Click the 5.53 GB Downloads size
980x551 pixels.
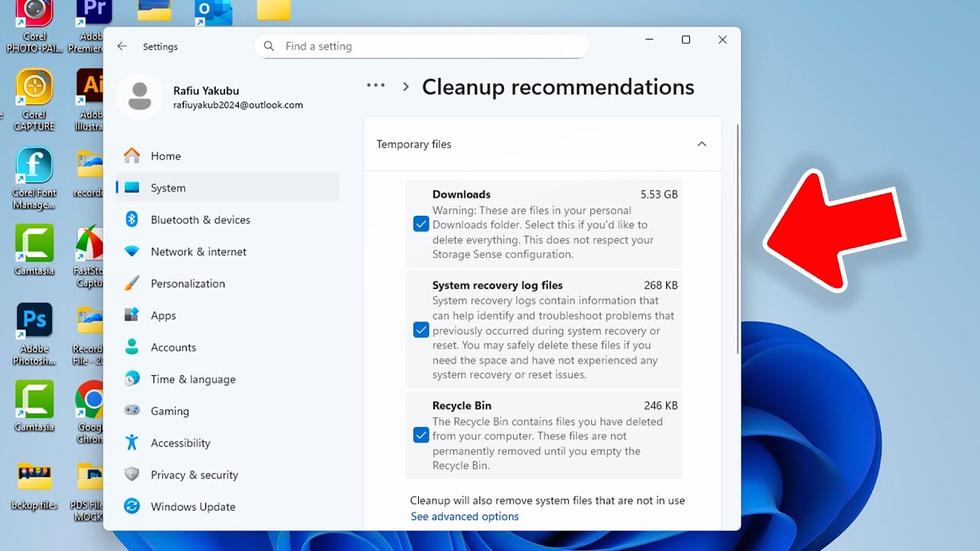(x=659, y=194)
